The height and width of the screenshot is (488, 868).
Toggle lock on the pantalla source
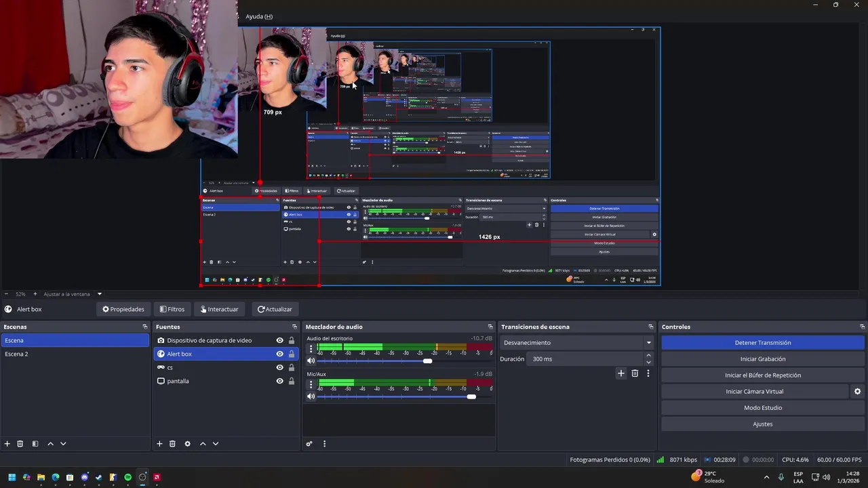click(292, 381)
